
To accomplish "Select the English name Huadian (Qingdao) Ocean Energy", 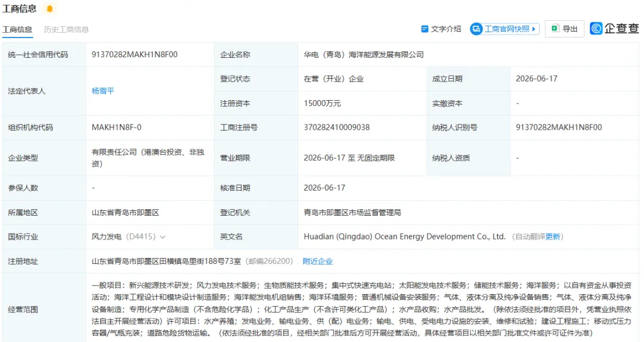I will coord(404,237).
